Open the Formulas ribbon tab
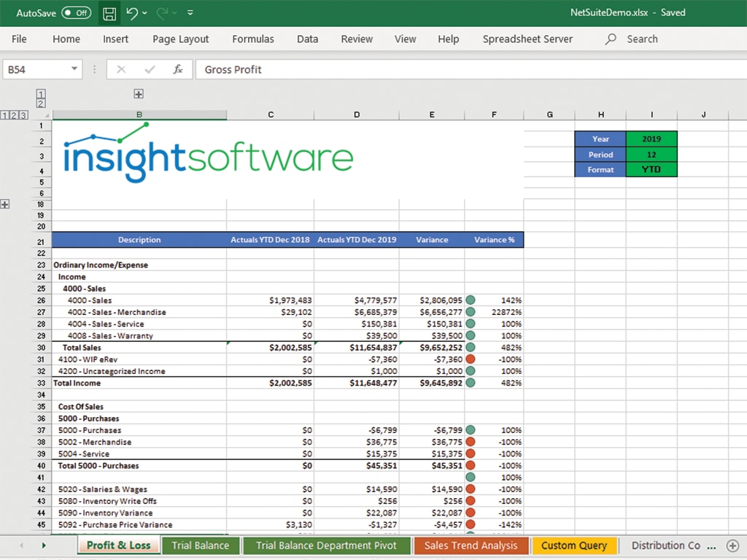The width and height of the screenshot is (747, 560). [253, 39]
